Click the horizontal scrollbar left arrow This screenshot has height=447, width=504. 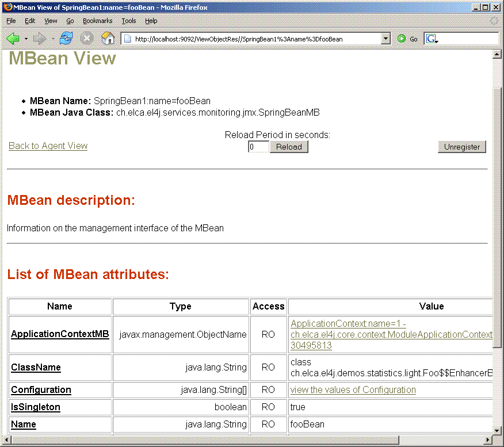[6, 440]
